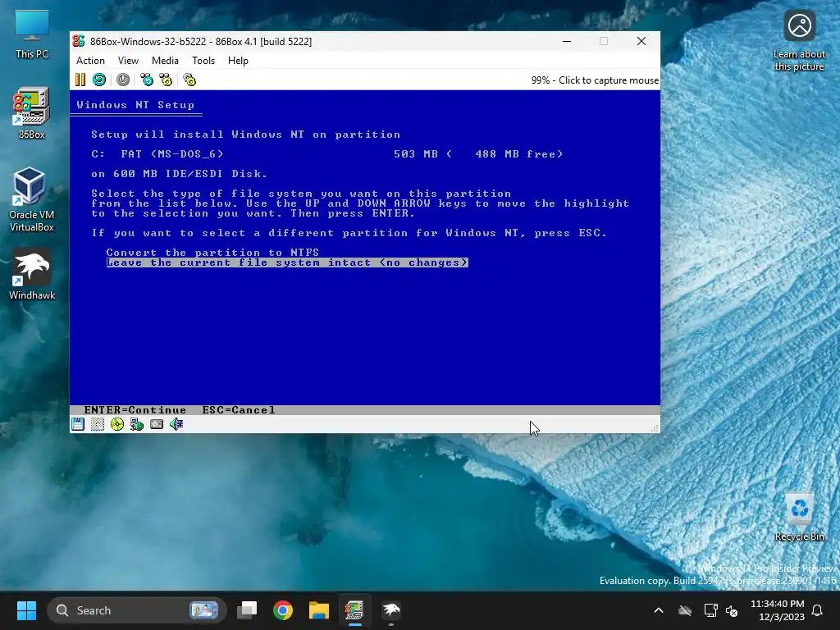The width and height of the screenshot is (840, 630).
Task: Open Recycle Bin on desktop
Action: coord(799,518)
